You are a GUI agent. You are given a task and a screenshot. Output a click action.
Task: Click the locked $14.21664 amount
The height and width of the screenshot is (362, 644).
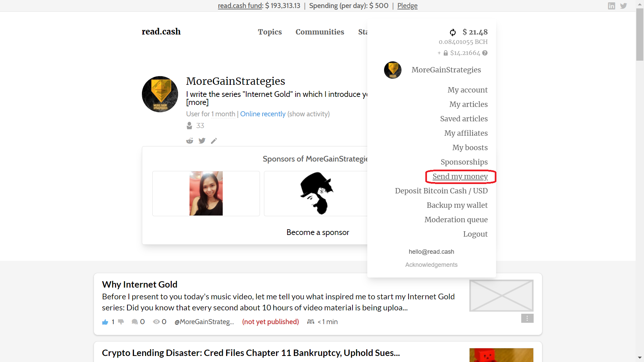click(x=465, y=53)
